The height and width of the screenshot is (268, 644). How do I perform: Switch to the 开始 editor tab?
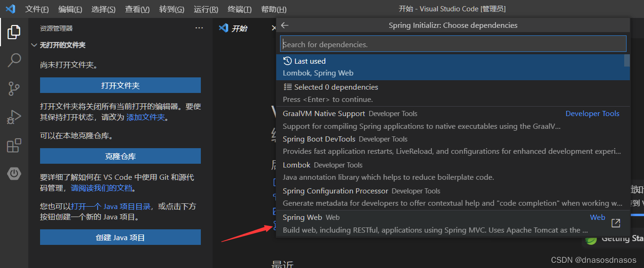(x=239, y=28)
